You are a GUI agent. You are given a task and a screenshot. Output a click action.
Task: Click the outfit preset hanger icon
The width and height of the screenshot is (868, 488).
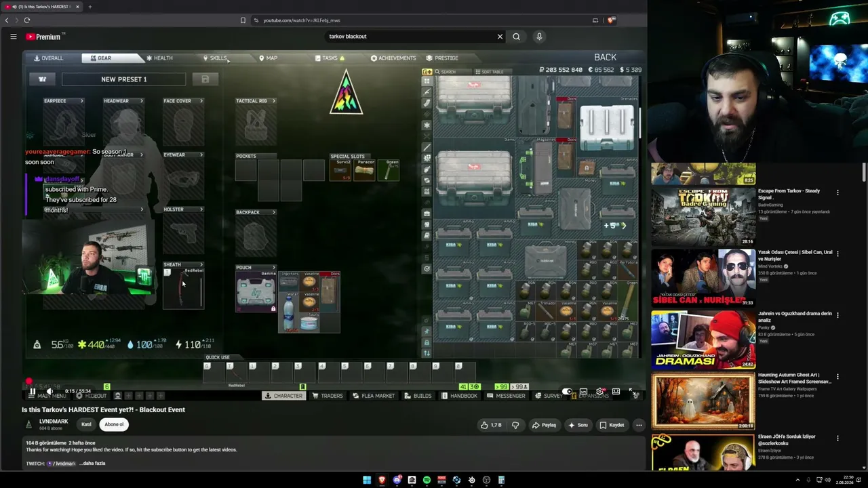point(42,79)
